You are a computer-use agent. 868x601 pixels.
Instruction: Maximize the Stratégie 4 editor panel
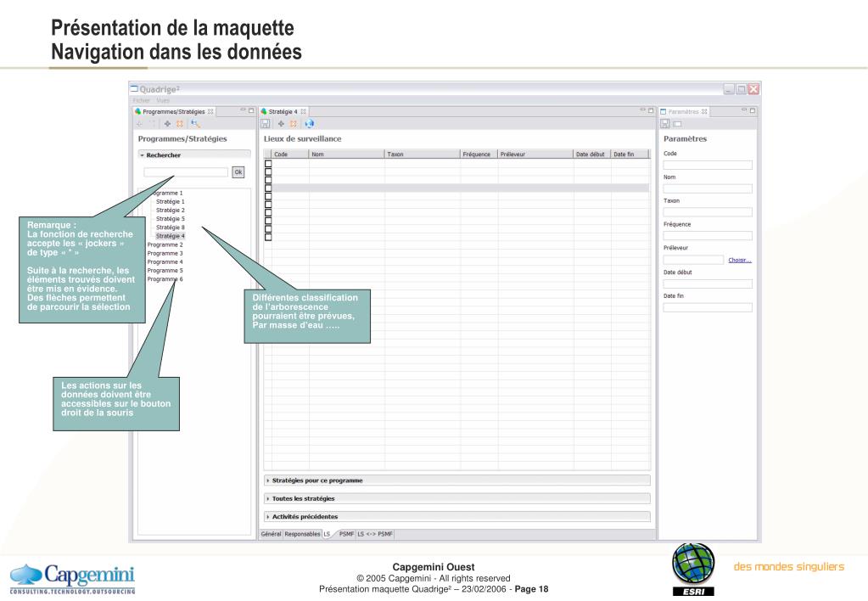pyautogui.click(x=651, y=110)
